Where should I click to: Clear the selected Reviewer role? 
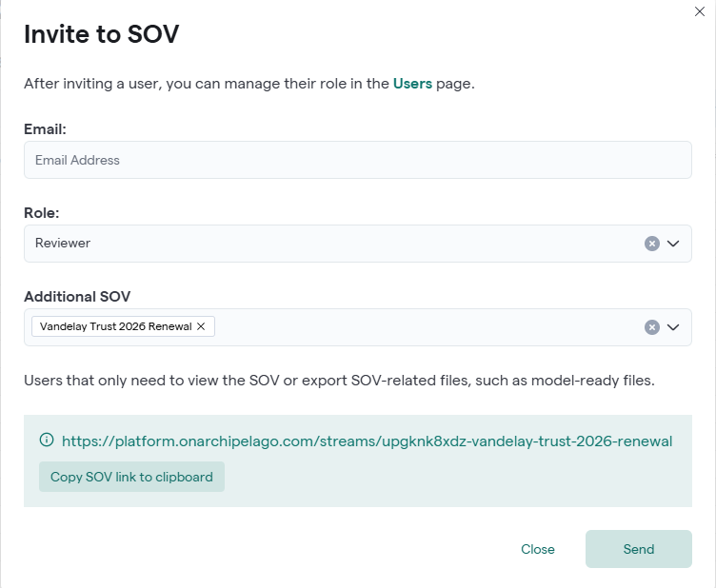[652, 244]
